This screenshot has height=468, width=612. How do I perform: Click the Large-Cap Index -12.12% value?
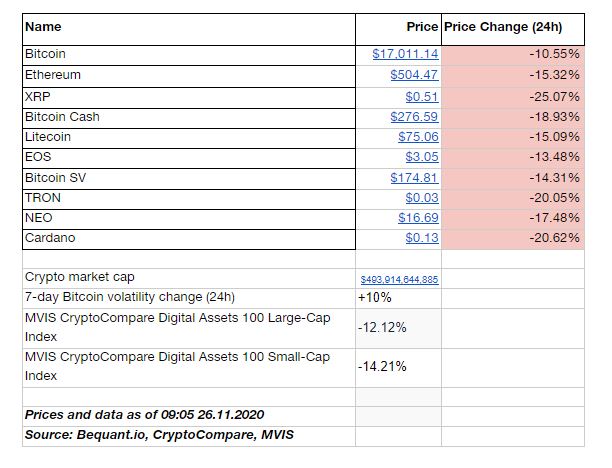382,327
